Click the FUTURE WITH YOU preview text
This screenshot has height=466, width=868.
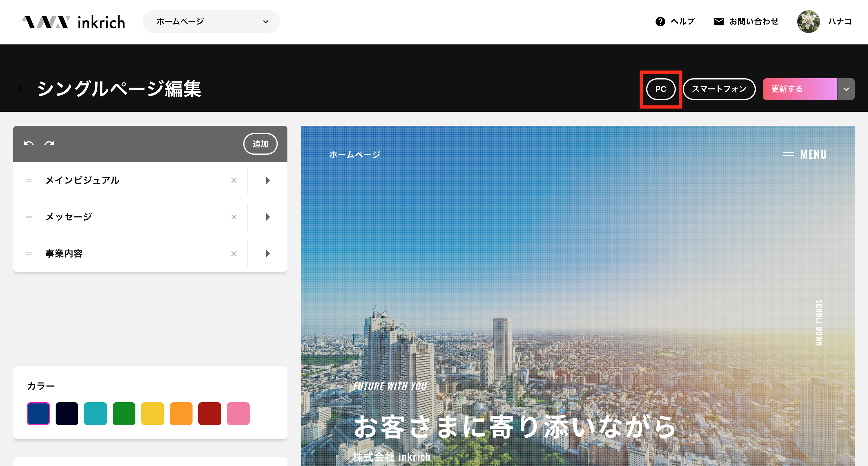(x=390, y=386)
